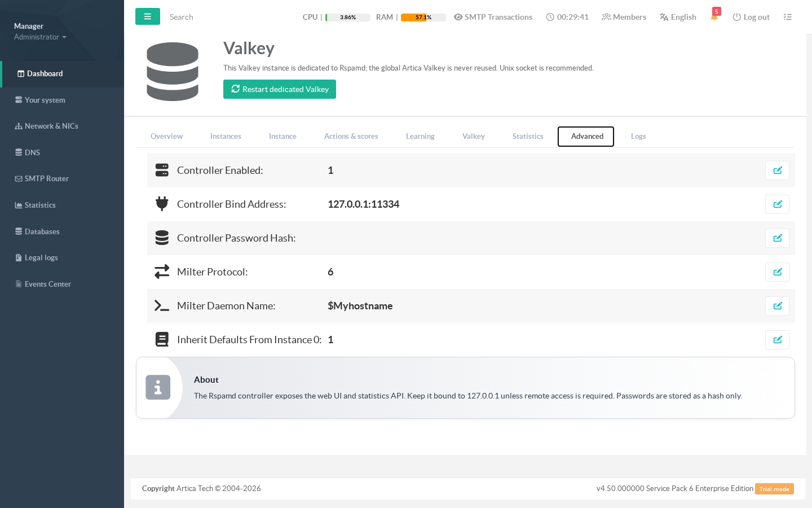
Task: Open Your system in the sidebar
Action: (x=62, y=100)
